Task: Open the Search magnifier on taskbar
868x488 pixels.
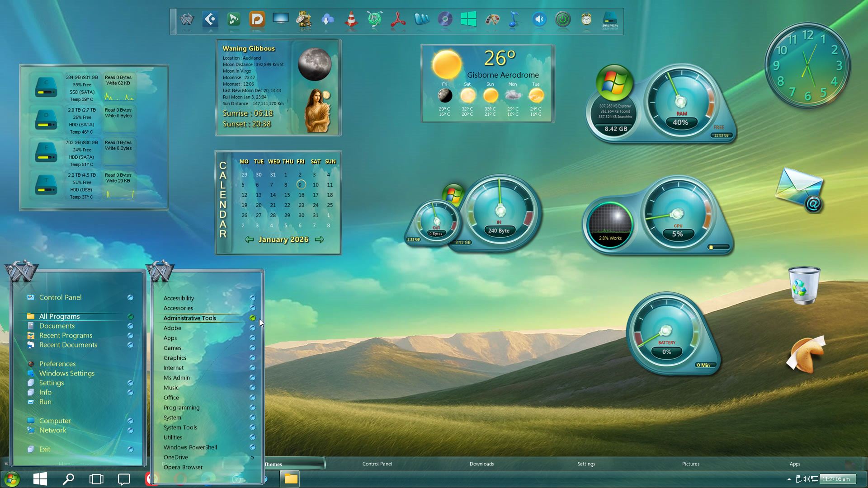Action: tap(68, 479)
